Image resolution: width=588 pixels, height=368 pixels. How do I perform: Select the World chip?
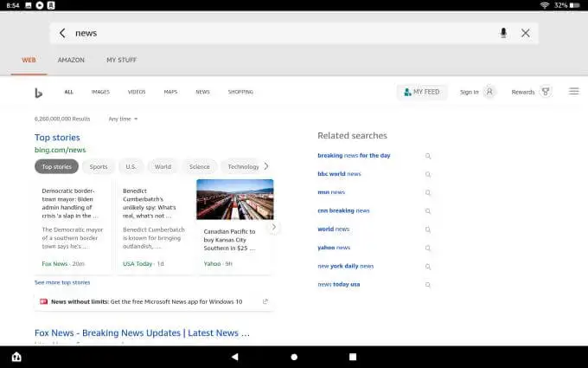[163, 166]
